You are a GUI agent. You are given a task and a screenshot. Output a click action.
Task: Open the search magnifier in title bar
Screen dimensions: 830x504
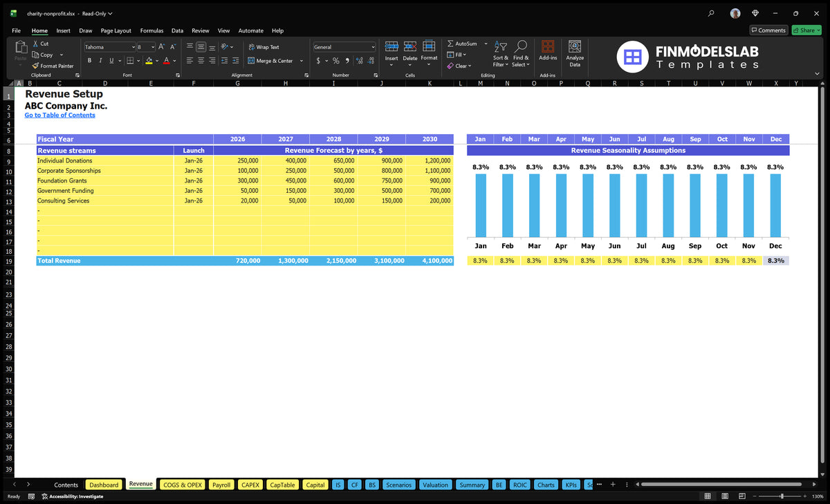pos(711,13)
